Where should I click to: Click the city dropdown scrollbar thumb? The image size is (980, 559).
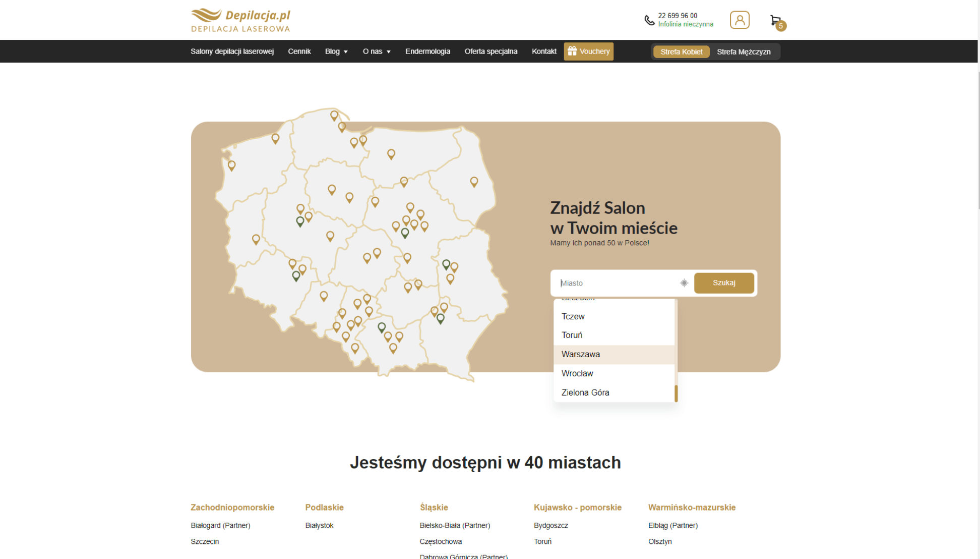(676, 393)
